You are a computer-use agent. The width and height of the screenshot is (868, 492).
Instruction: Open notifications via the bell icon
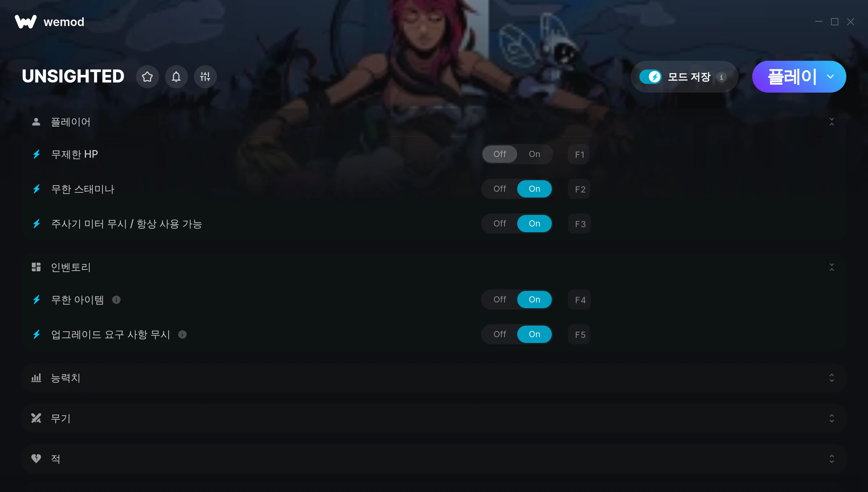click(176, 77)
